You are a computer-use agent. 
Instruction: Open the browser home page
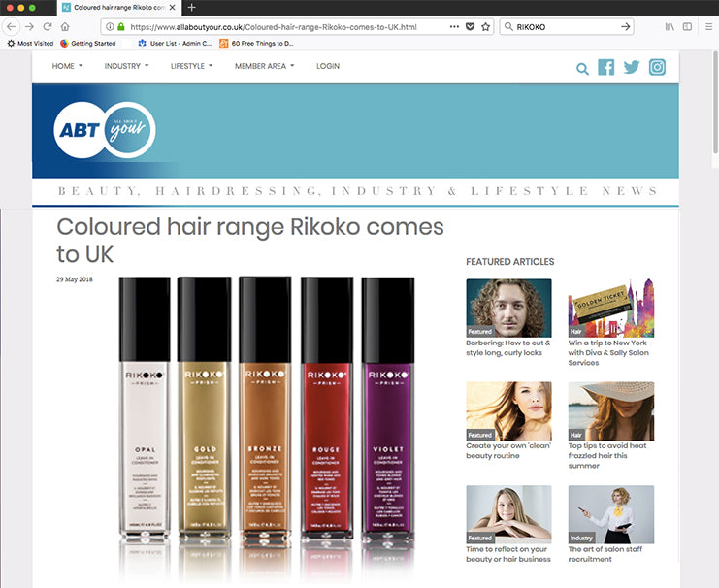pos(65,26)
